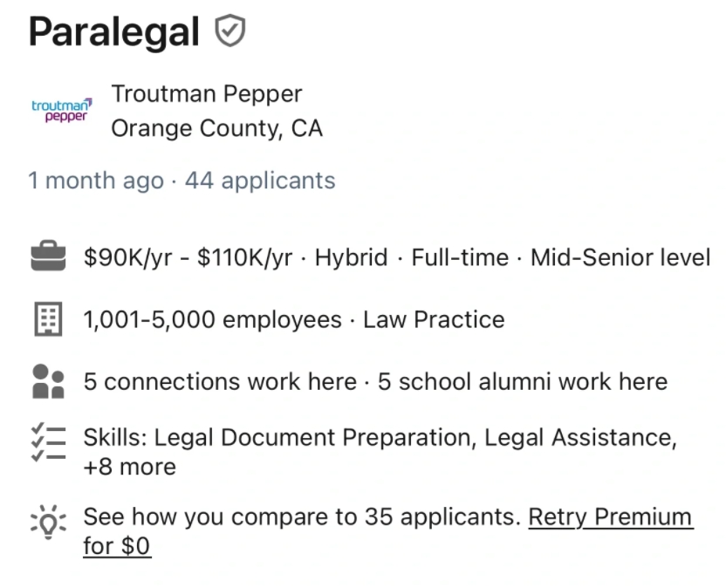Click the Hybrid workplace type label
This screenshot has height=588, width=726.
[x=351, y=257]
